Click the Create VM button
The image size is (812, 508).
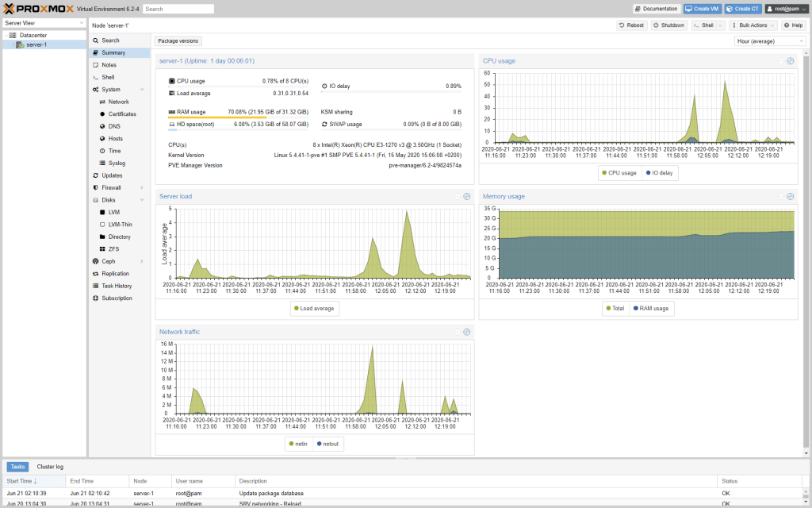(x=702, y=9)
